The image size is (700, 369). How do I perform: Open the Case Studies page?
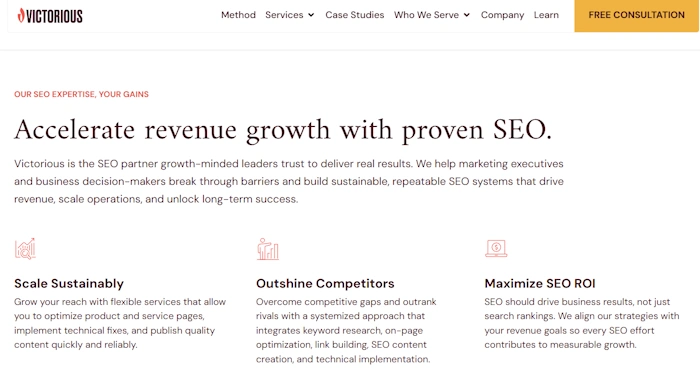(354, 15)
